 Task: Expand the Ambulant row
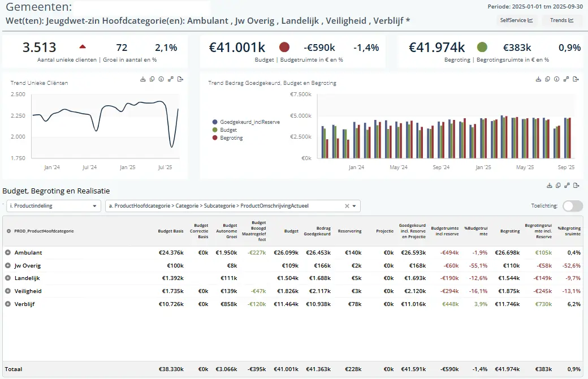8,253
